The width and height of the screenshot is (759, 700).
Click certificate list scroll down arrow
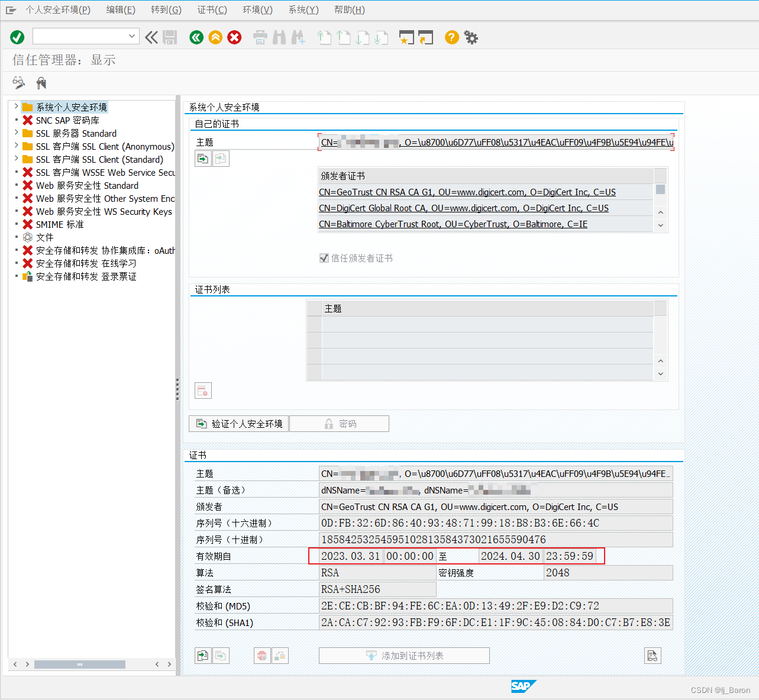tap(661, 374)
